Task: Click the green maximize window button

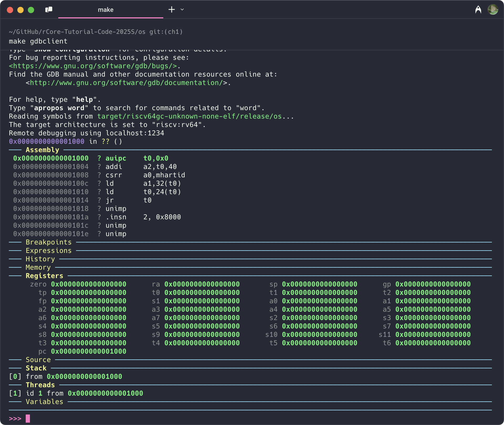Action: pyautogui.click(x=31, y=10)
